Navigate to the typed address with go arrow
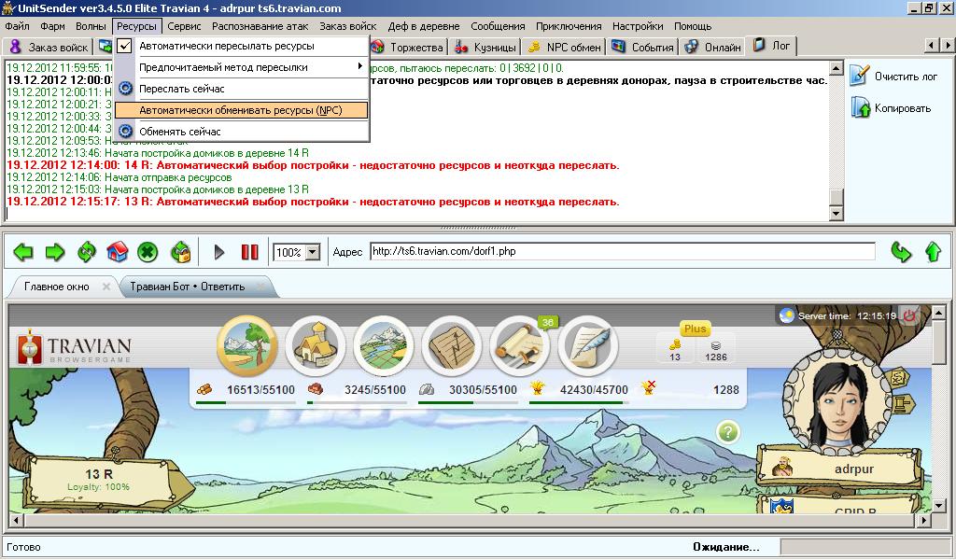The height and width of the screenshot is (560, 956). 901,252
